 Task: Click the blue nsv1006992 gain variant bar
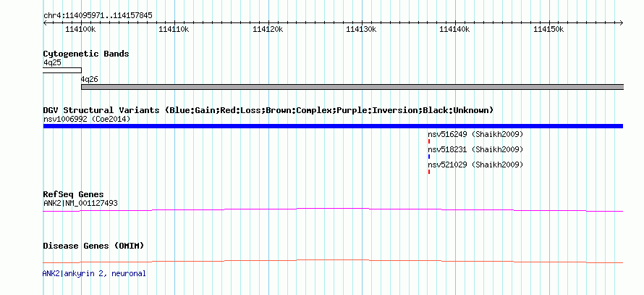[x=333, y=126]
